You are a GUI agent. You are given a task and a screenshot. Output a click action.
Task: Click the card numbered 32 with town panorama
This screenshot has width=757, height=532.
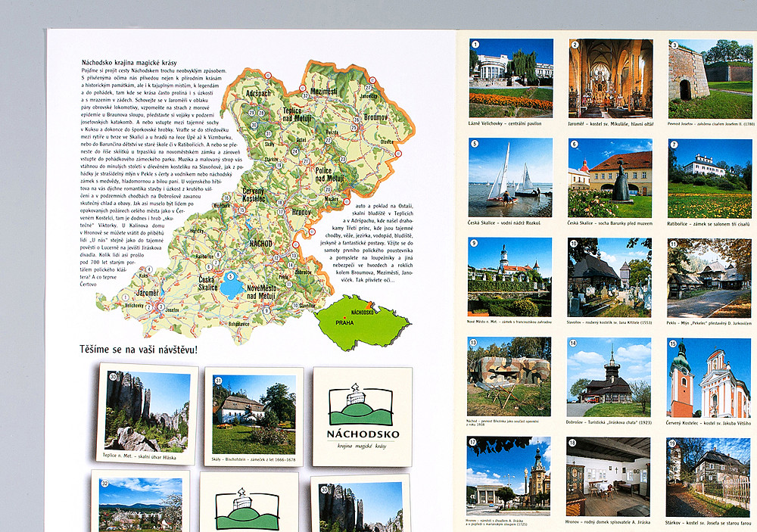coord(140,501)
